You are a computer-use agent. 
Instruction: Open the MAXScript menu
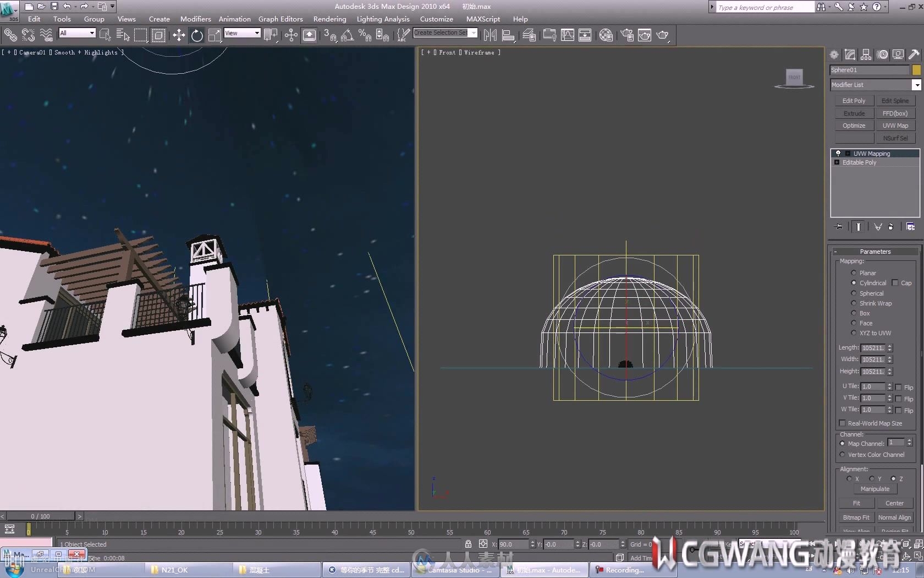pos(483,19)
